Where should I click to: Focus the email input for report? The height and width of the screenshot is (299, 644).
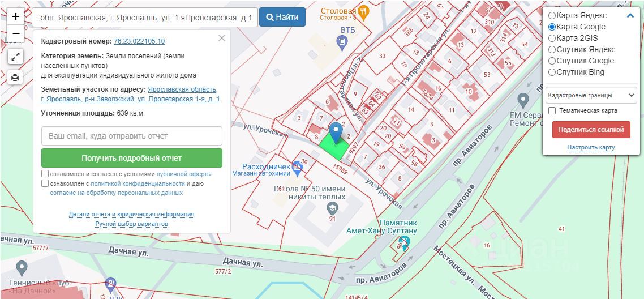tap(131, 136)
